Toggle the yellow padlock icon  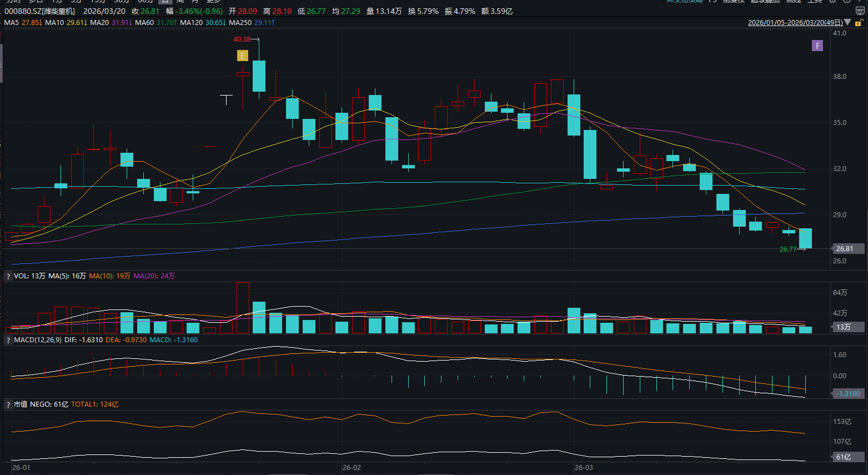[x=859, y=23]
